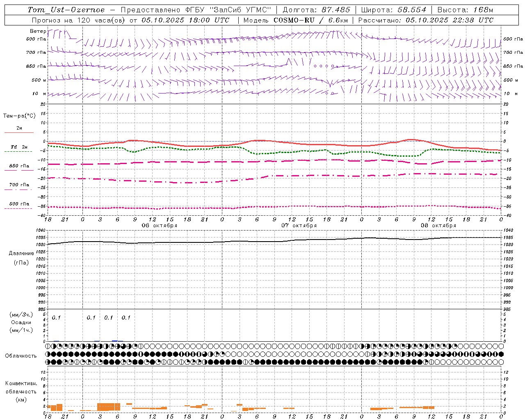
Task: Click the 'Ветер' wind panel label
Action: pos(38,31)
